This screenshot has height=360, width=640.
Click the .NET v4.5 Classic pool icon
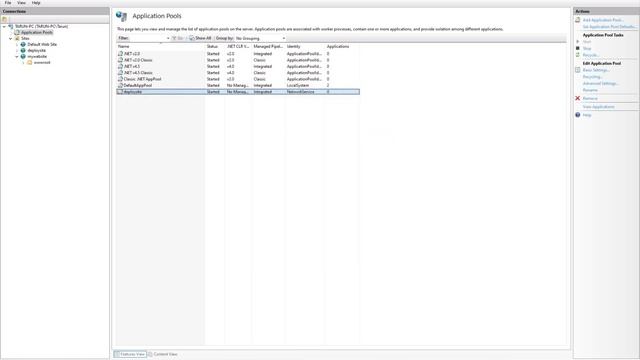click(120, 73)
